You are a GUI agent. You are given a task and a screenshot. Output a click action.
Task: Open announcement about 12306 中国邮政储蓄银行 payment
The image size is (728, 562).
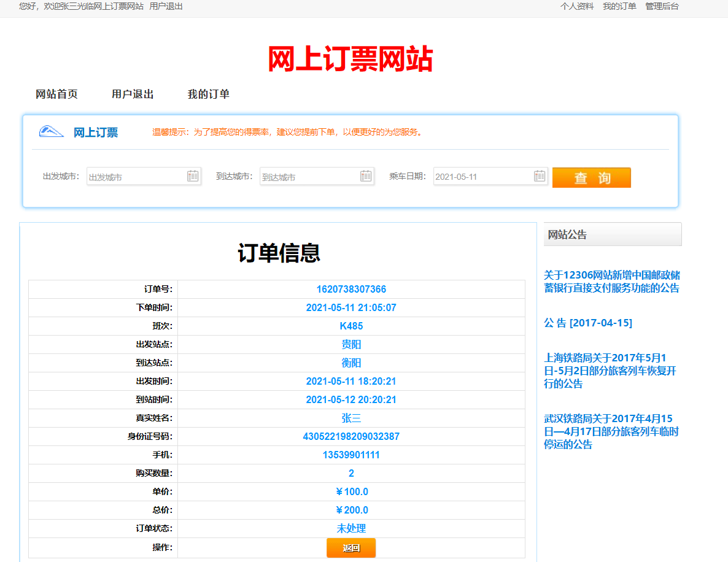pyautogui.click(x=612, y=282)
